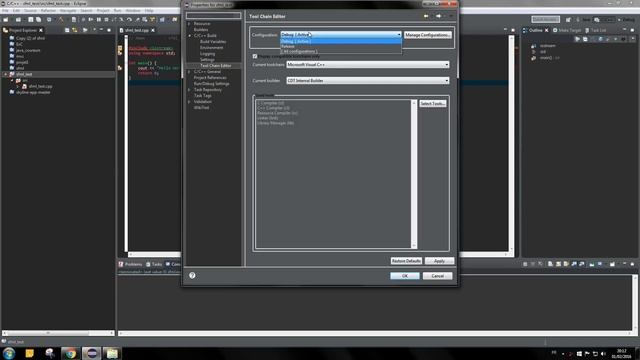640x360 pixels.
Task: Expand the Resource properties node
Action: click(189, 24)
